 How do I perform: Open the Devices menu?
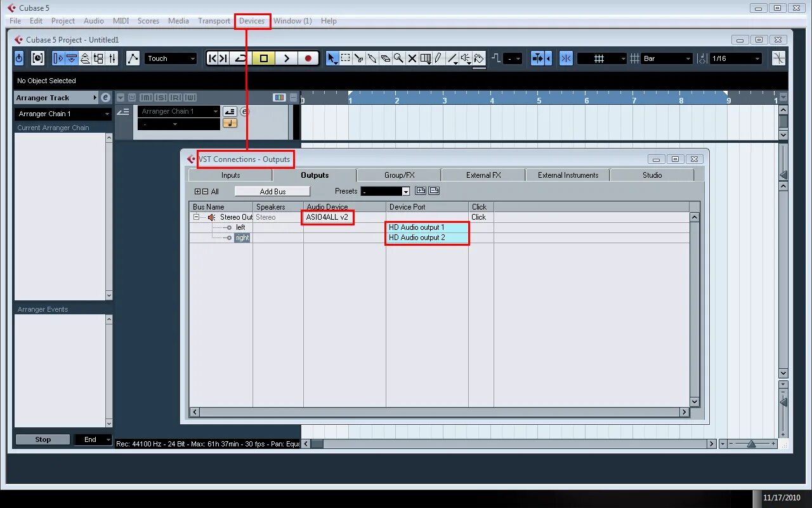tap(252, 21)
